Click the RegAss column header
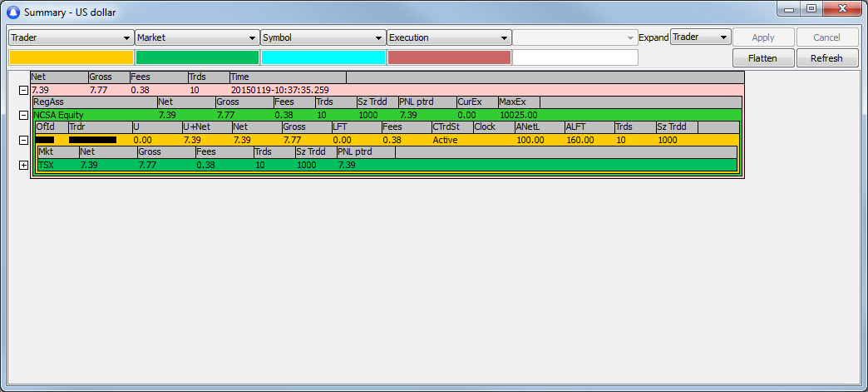 point(95,102)
